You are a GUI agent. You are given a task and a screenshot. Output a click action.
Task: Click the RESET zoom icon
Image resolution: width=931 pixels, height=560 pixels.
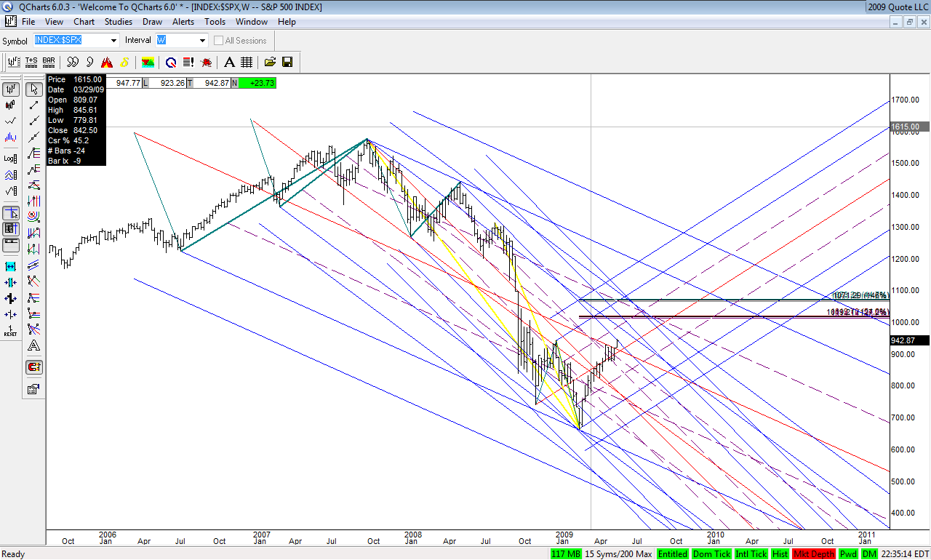click(11, 331)
